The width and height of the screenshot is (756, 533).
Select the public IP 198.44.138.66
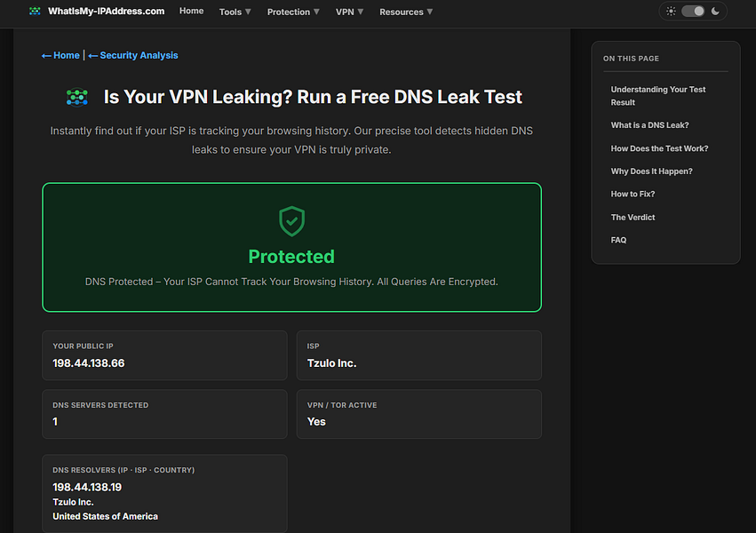tap(89, 363)
